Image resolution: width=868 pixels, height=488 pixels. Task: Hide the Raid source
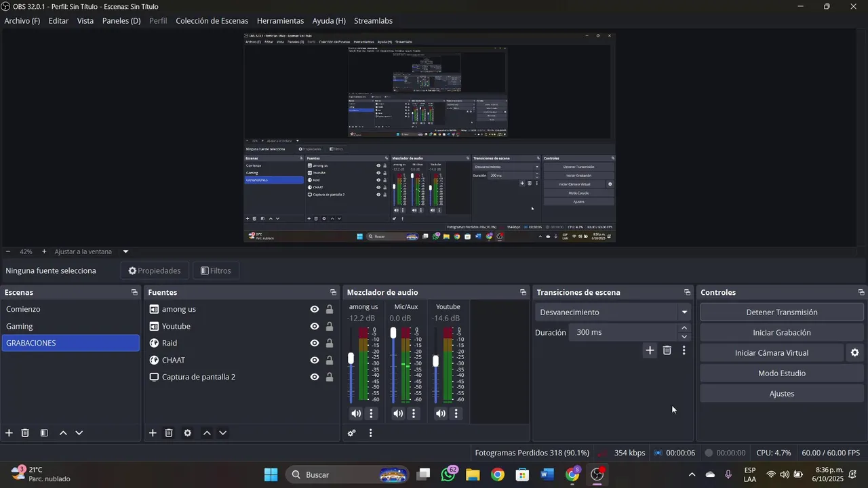coord(315,343)
